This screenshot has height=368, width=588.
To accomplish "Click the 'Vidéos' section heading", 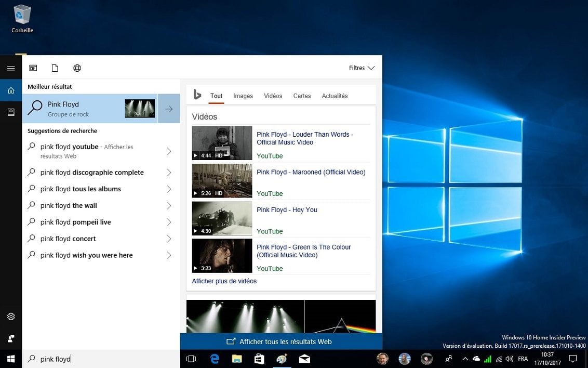I will coord(204,116).
